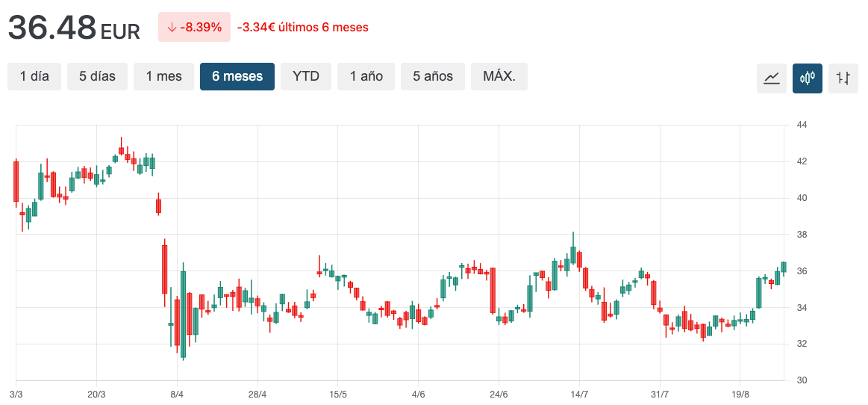Click the active 6 meses range button
Screen dimensions: 868x405
tap(237, 76)
